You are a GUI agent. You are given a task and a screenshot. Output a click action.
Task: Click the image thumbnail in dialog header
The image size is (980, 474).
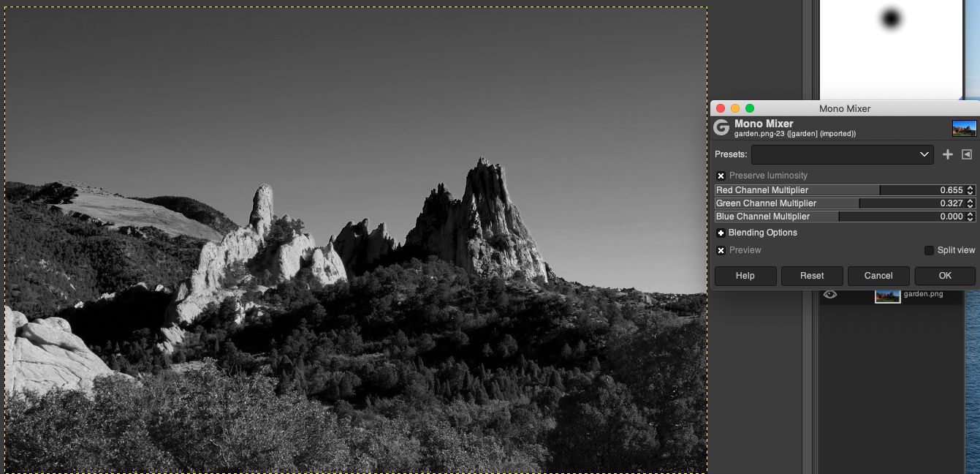[964, 129]
